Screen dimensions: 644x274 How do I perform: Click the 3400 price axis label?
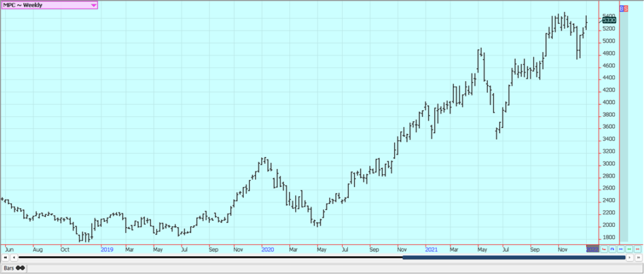point(609,140)
